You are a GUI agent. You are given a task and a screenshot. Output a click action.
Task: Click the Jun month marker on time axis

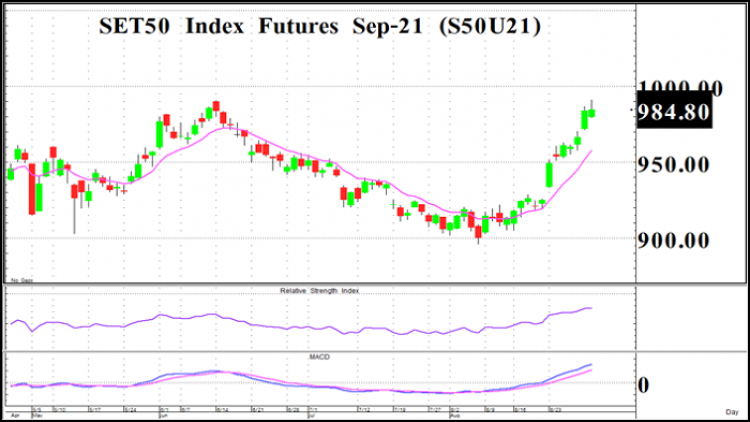tap(163, 415)
